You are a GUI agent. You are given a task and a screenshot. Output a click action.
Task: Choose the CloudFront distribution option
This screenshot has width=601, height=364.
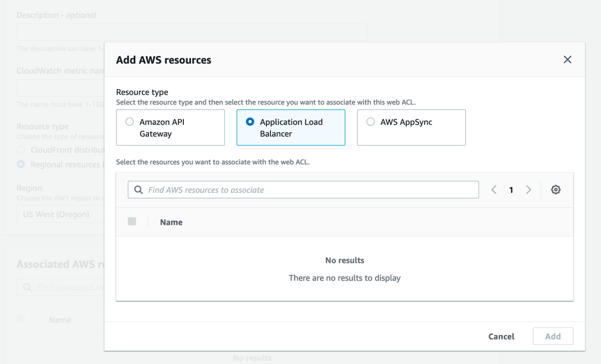tap(21, 150)
